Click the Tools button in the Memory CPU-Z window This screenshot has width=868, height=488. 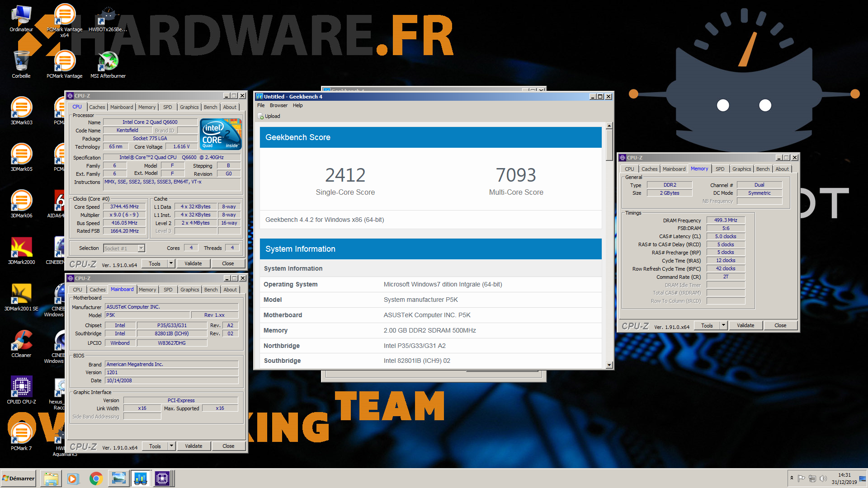(707, 325)
